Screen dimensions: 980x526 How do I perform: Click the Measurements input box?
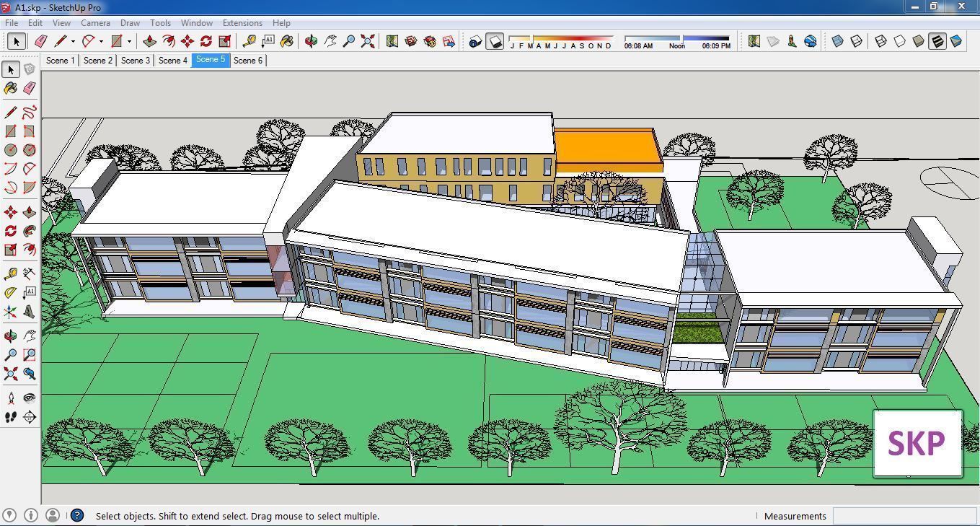(x=904, y=516)
